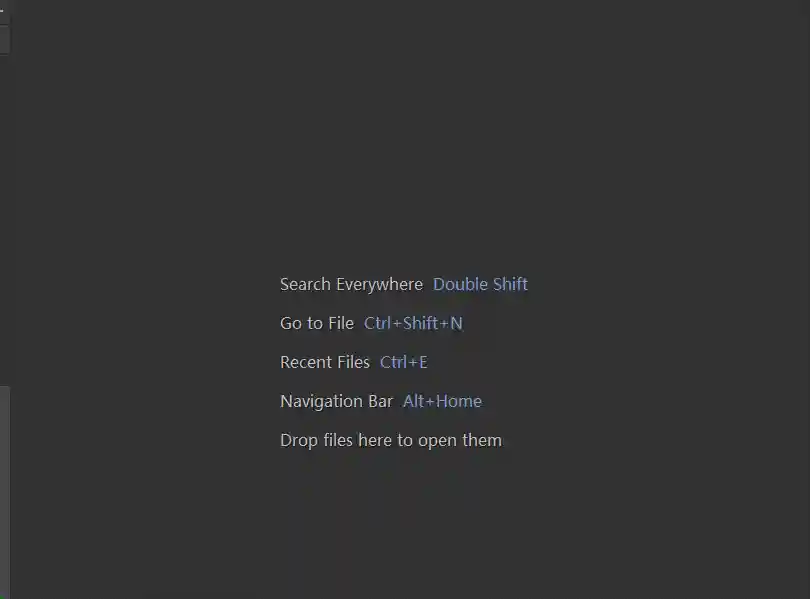Viewport: 810px width, 599px height.
Task: Click the word Everywhere in the first hint
Action: click(x=380, y=285)
